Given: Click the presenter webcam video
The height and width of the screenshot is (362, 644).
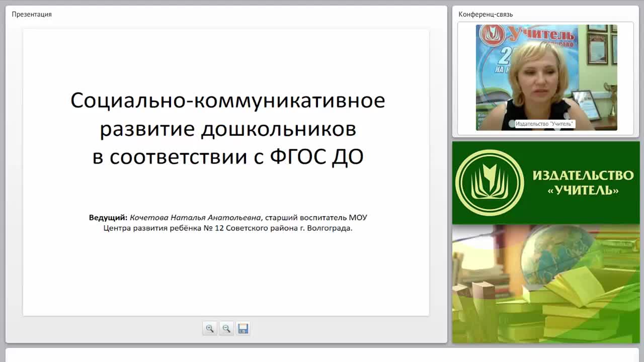Looking at the screenshot, I should point(546,77).
